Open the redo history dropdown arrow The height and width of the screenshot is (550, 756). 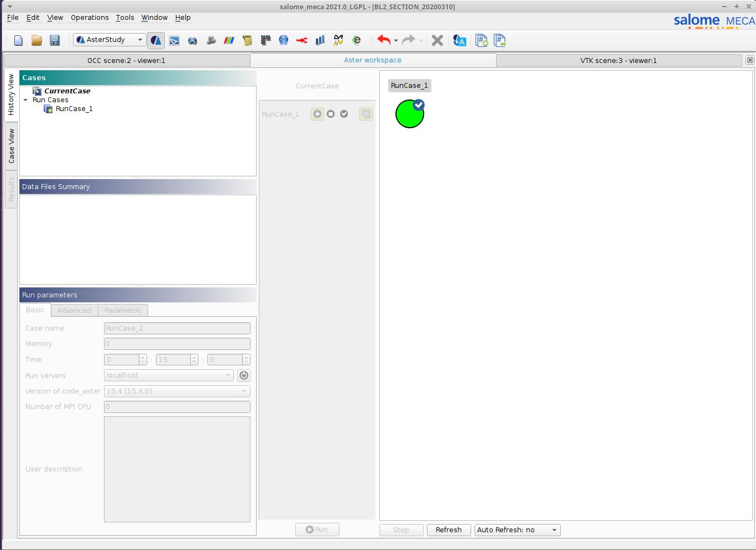(x=421, y=41)
